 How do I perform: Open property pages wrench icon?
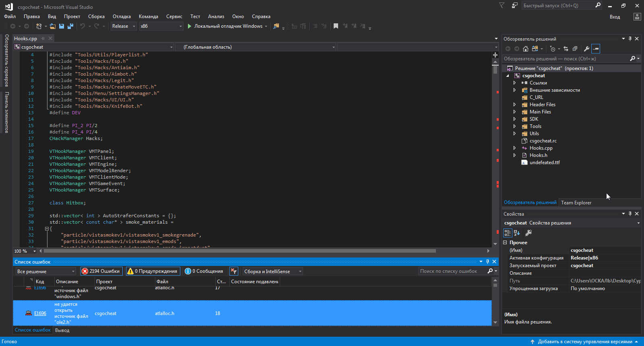[528, 233]
